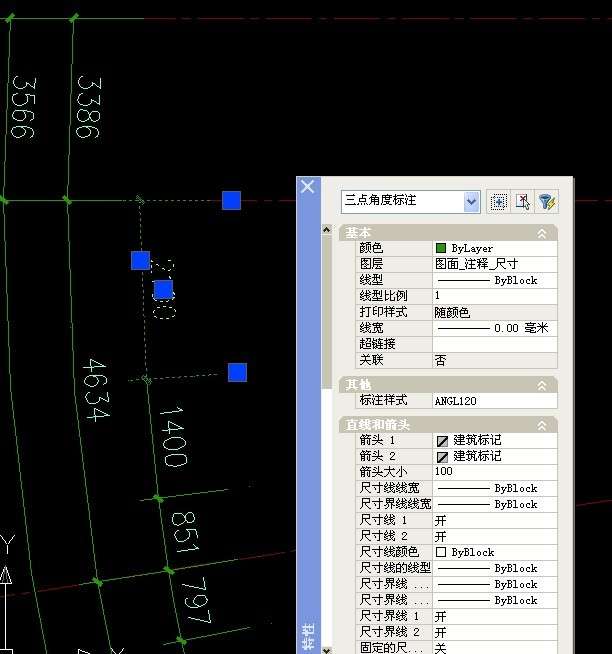Select the 尺寸线的线型 ByBlock value
Image resolution: width=612 pixels, height=654 pixels.
click(x=495, y=568)
